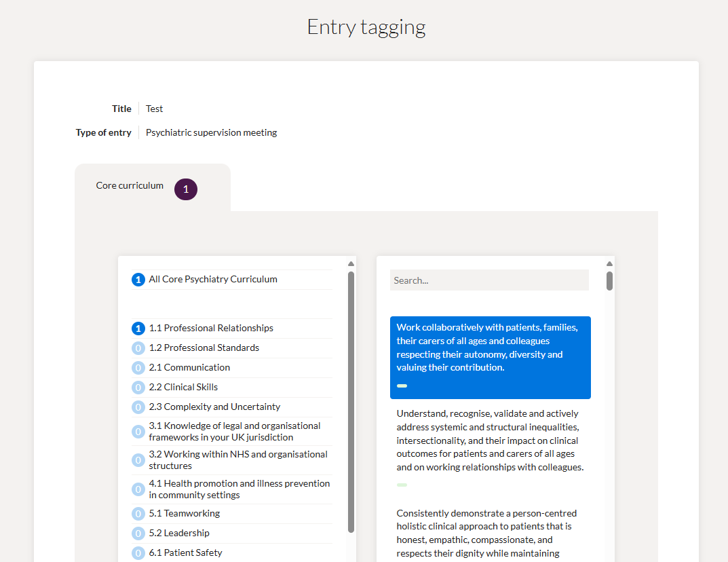The image size is (728, 562).
Task: Click the 'Test' title value
Action: coord(154,109)
